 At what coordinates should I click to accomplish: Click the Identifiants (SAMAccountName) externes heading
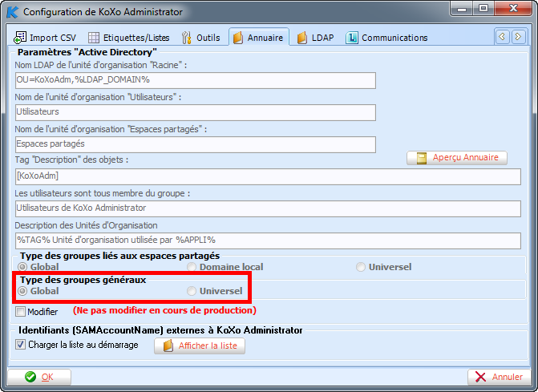[x=160, y=330]
